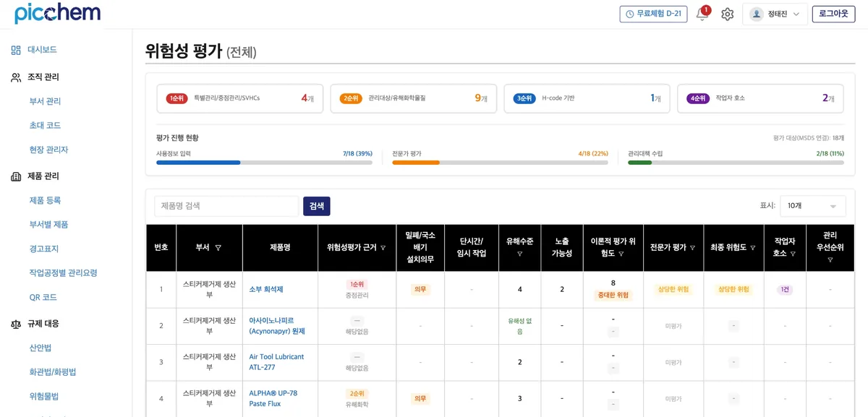This screenshot has width=868, height=417.
Task: Click the dashboard grid icon
Action: pos(16,50)
